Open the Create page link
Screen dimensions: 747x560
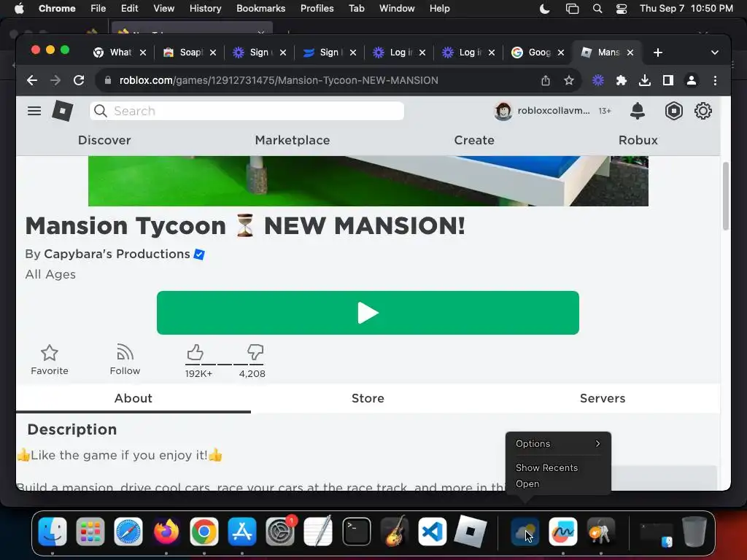coord(474,140)
